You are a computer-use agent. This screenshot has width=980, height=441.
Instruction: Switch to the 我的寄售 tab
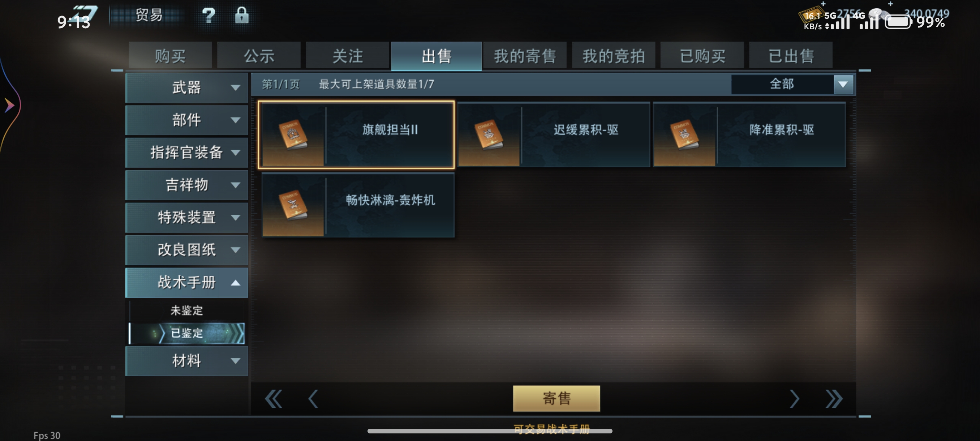(x=525, y=56)
